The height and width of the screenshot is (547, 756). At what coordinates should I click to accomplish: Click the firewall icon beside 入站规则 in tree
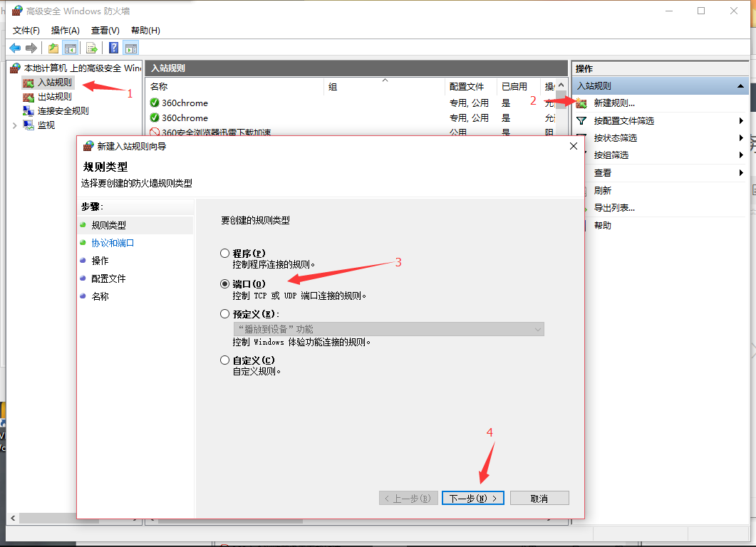(x=29, y=83)
